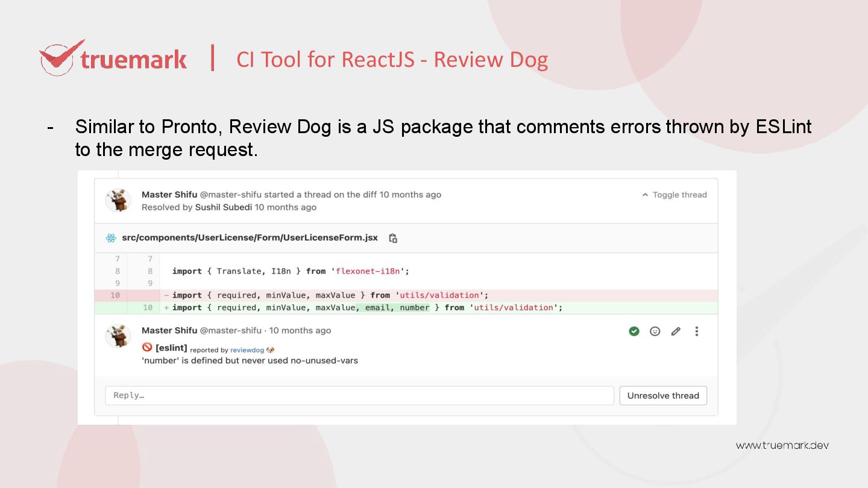The height and width of the screenshot is (488, 868).
Task: Click Master Shifu avatar in thread header
Action: [x=118, y=200]
